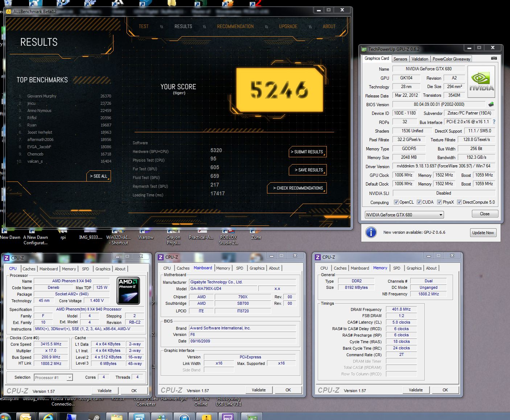The image size is (510, 420).
Task: Toggle the DirectCompute 5.0 checkbox
Action: pyautogui.click(x=459, y=202)
